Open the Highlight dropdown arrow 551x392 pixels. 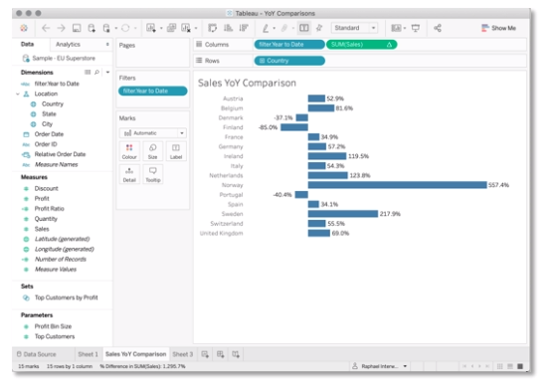(275, 28)
